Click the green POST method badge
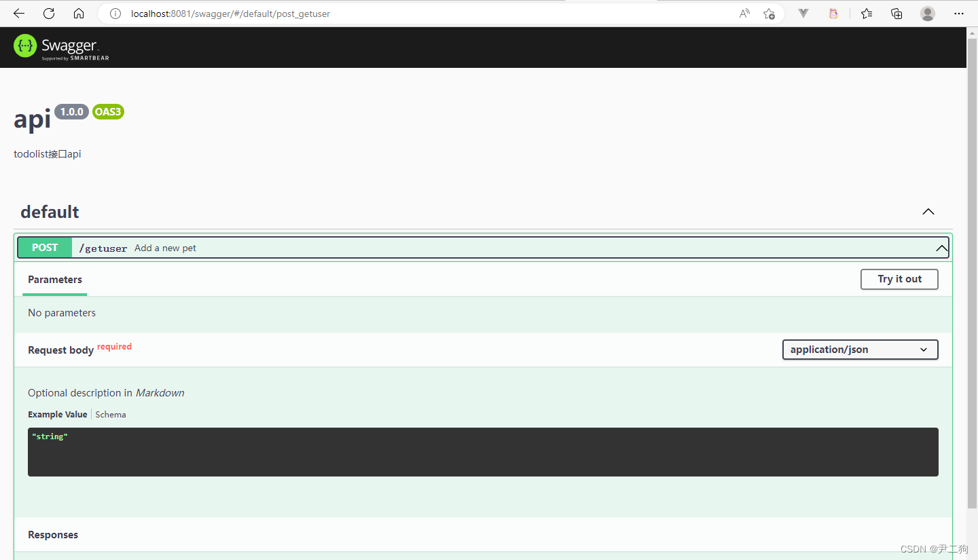Image resolution: width=978 pixels, height=560 pixels. point(44,247)
